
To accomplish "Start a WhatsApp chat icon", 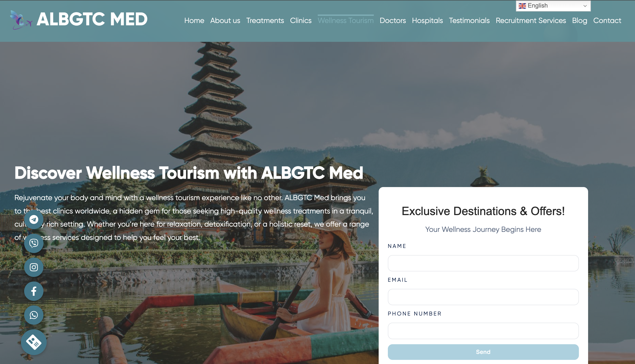I will [34, 315].
